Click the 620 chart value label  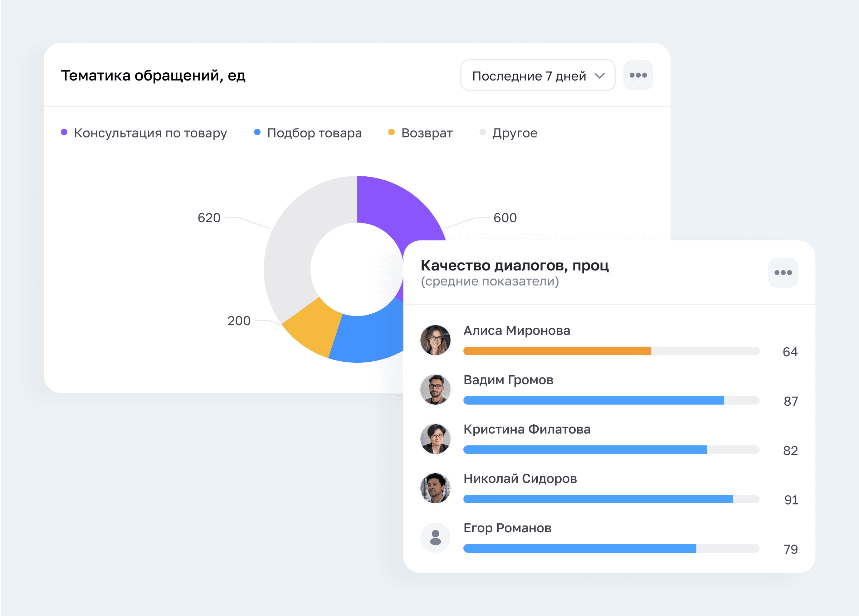pyautogui.click(x=209, y=218)
